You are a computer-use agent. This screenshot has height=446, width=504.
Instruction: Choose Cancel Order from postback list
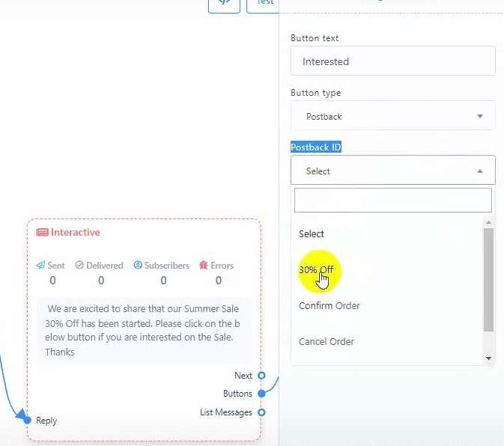coord(327,342)
